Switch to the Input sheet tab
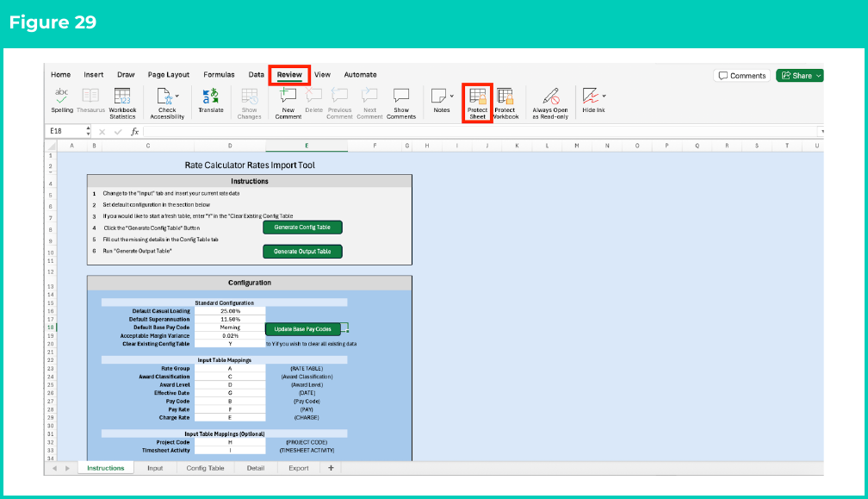 tap(155, 468)
